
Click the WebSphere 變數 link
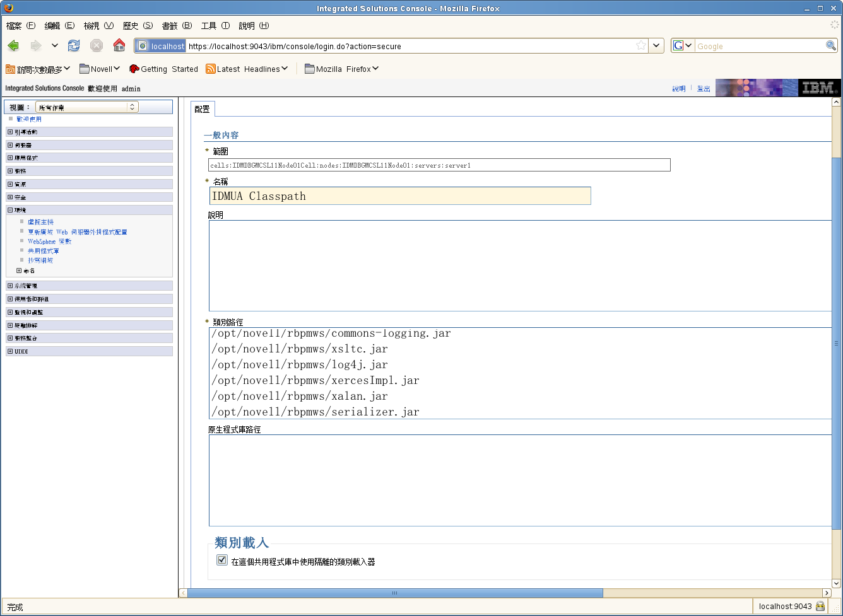pos(49,241)
